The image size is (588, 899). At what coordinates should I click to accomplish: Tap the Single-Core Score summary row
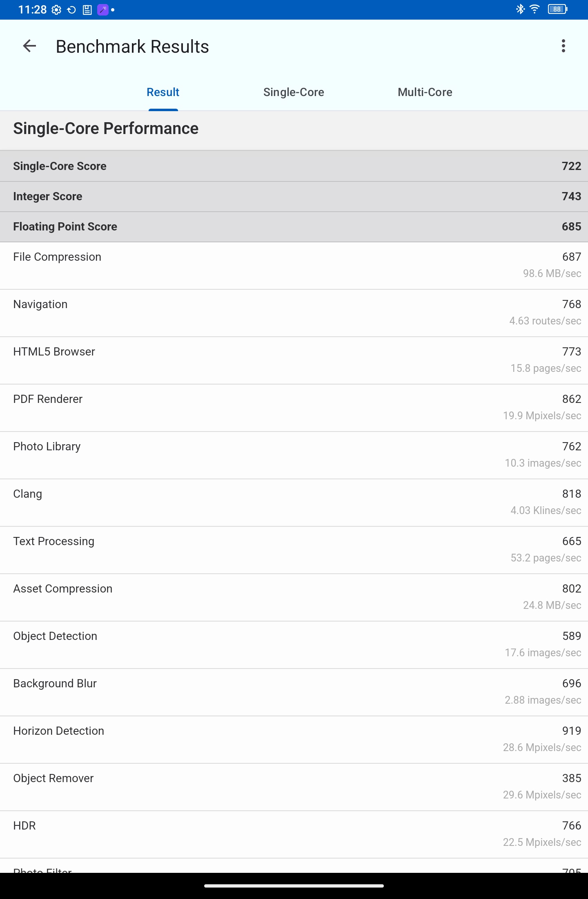point(294,166)
